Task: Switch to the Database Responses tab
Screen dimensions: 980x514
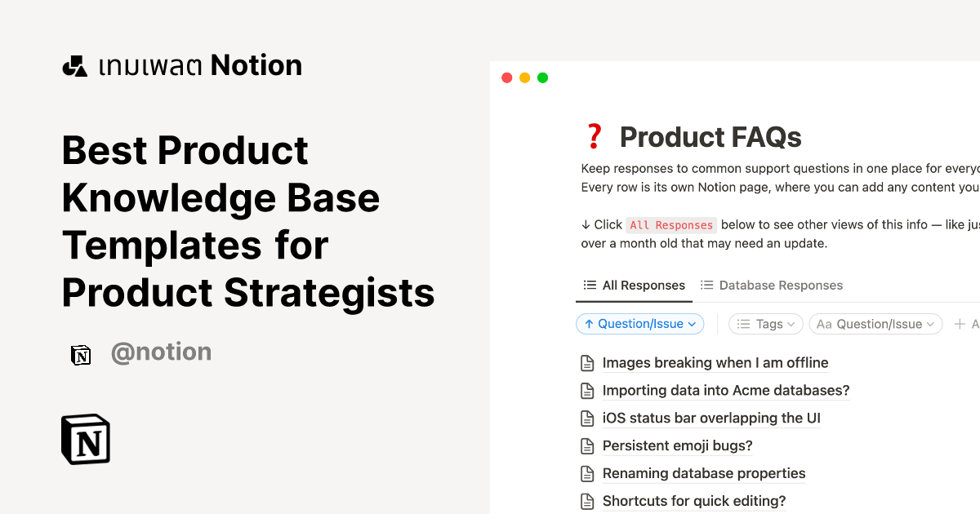Action: pos(771,285)
